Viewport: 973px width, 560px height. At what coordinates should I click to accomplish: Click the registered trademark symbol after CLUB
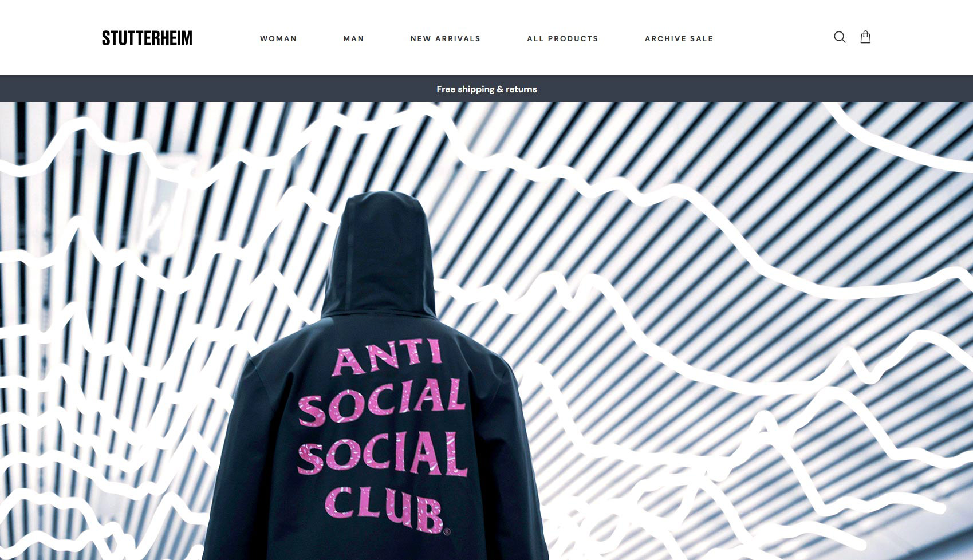[447, 531]
